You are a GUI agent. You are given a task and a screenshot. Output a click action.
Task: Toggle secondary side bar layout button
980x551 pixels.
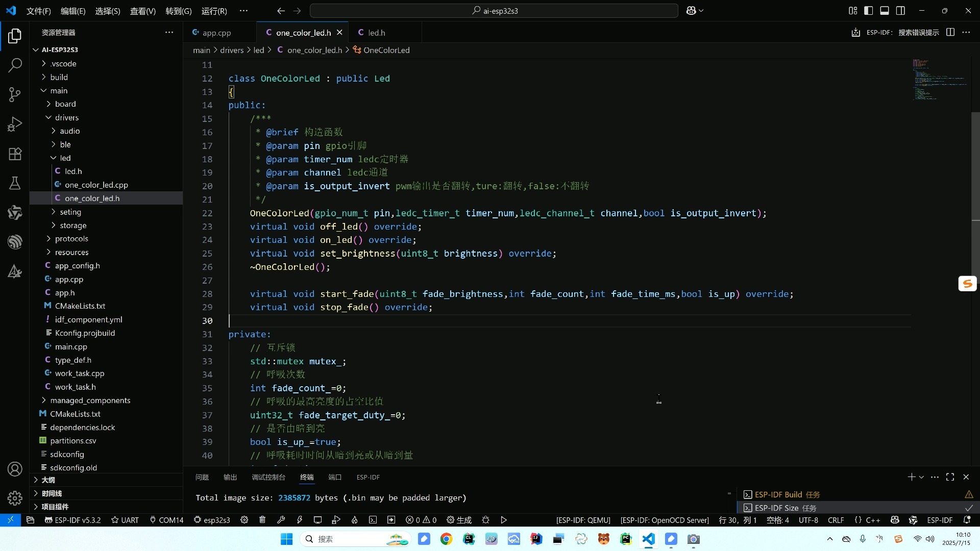click(x=900, y=11)
